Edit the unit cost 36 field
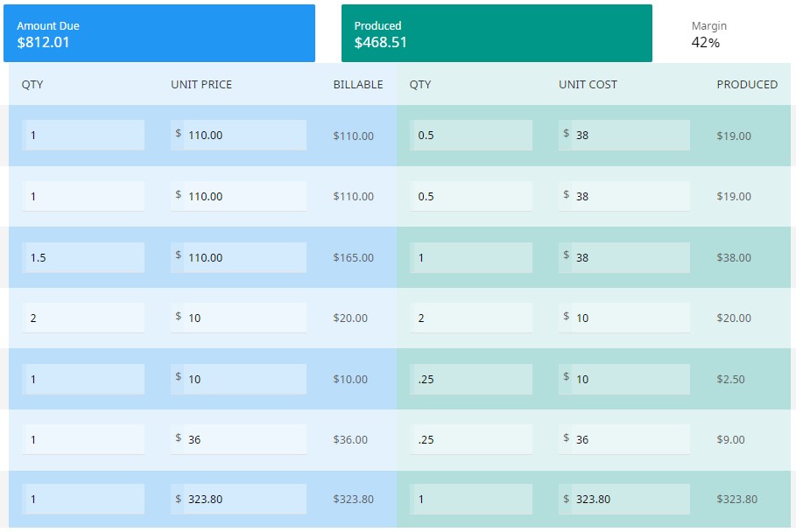Viewport: 796px width, 532px height. (x=623, y=439)
